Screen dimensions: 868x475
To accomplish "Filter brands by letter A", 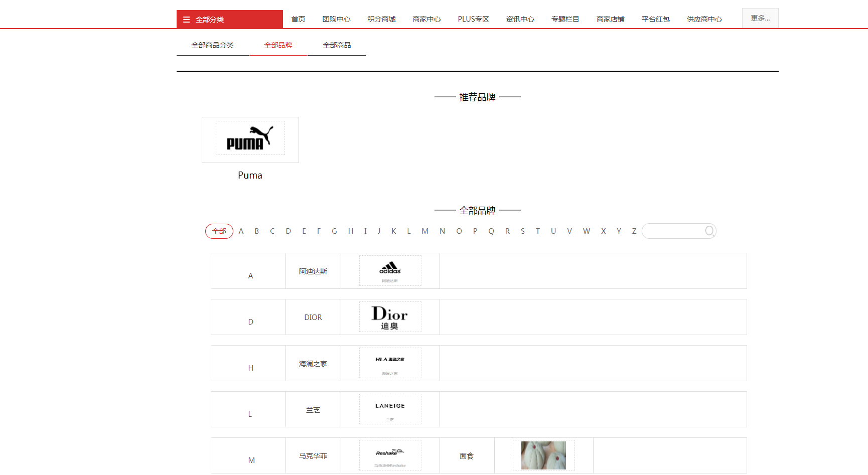I will [241, 231].
